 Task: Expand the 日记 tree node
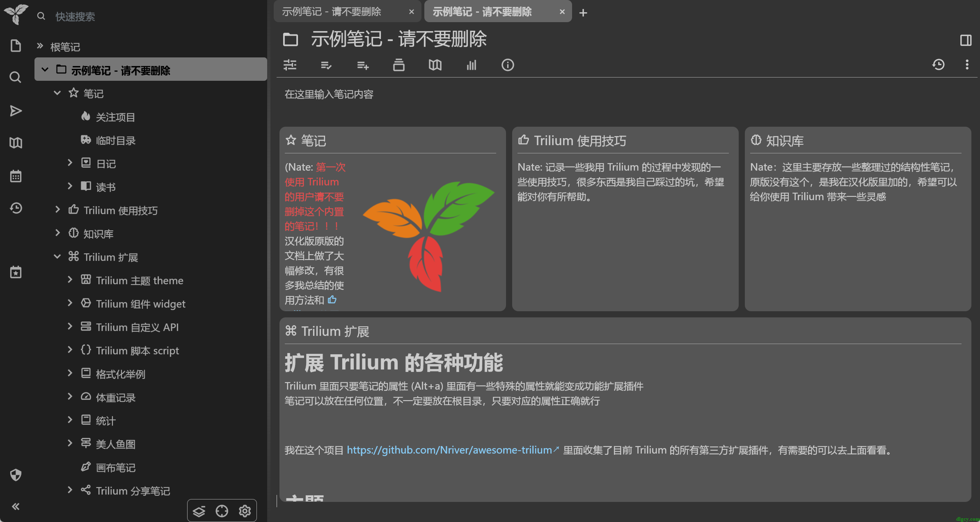(70, 163)
